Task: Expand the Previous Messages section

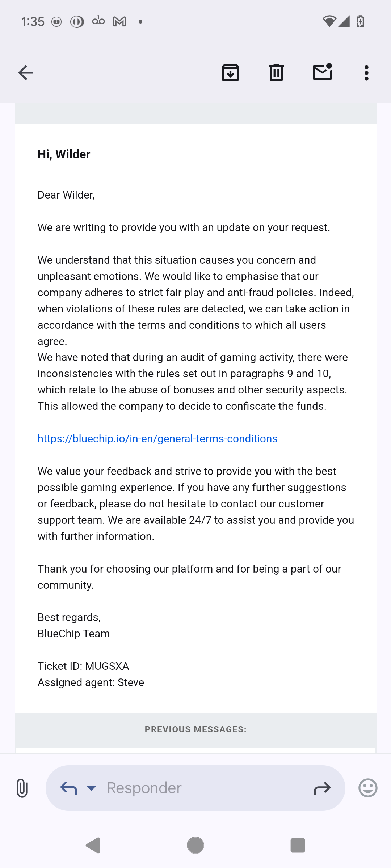Action: [195, 729]
